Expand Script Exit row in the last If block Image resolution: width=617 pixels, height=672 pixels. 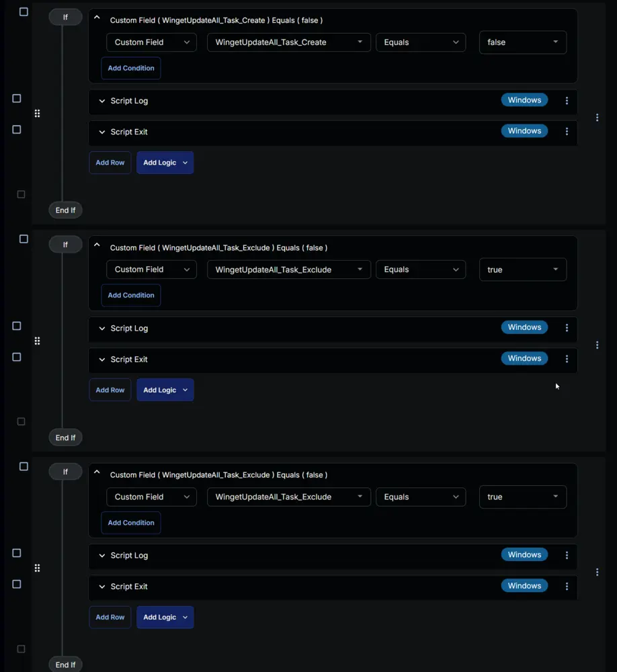(102, 587)
